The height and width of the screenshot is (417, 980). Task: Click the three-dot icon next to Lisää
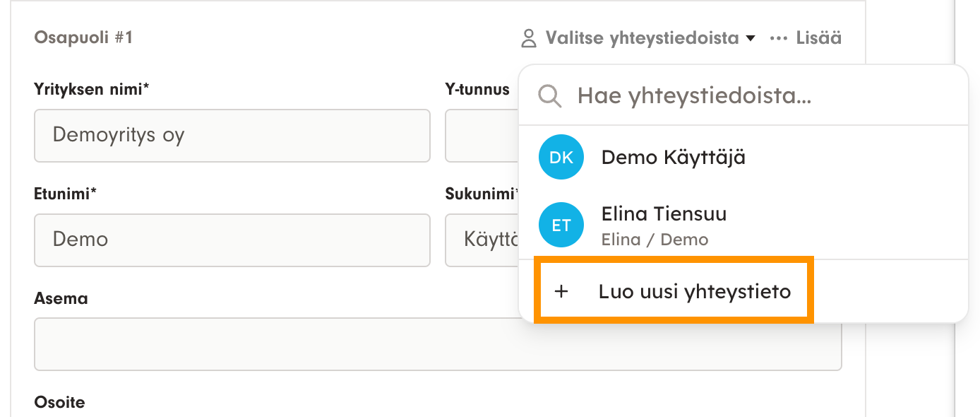pos(778,38)
